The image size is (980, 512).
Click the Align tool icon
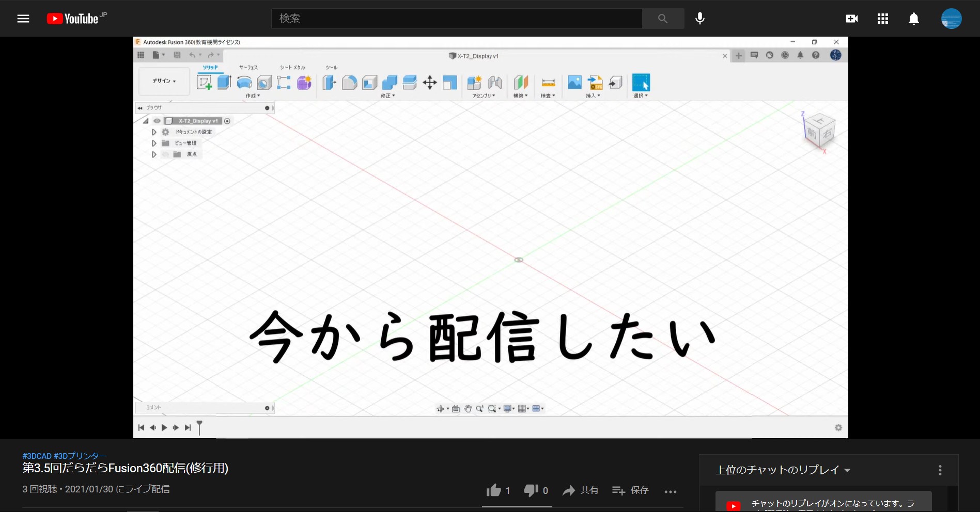(450, 83)
